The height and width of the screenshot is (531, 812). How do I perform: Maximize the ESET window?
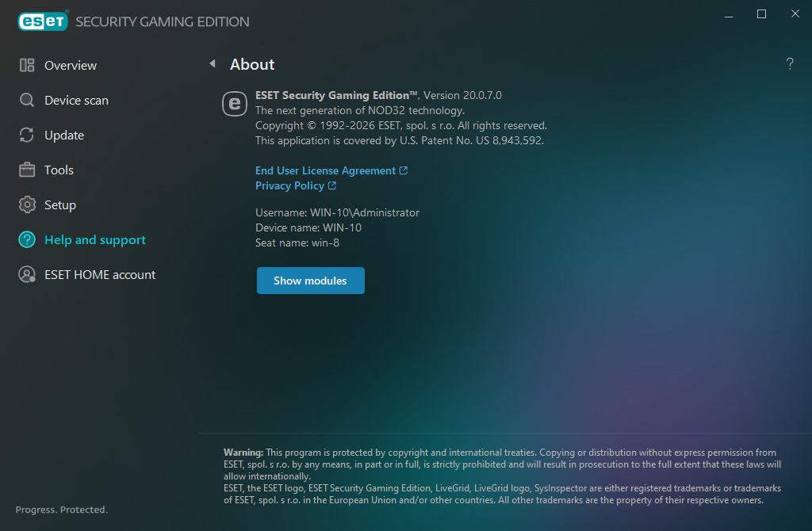[x=761, y=14]
